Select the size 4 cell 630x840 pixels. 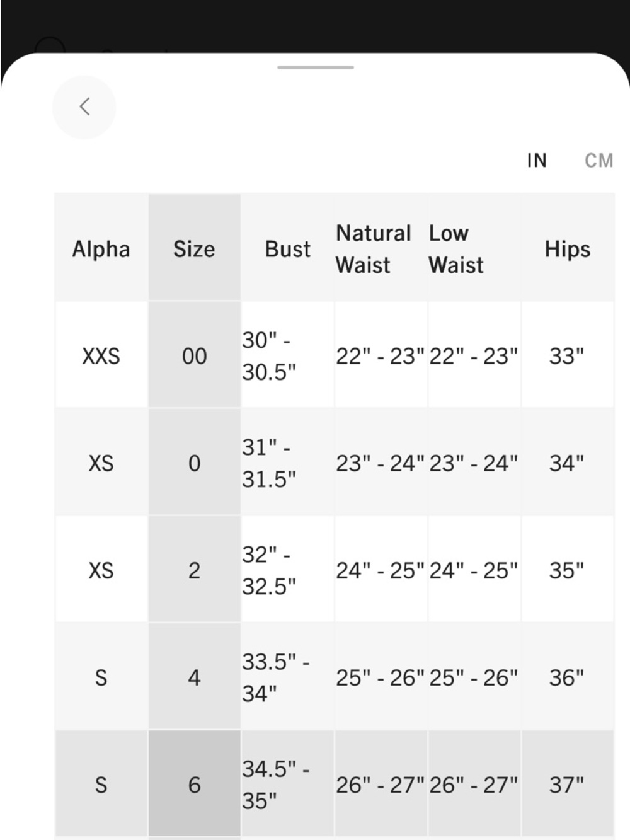tap(194, 676)
